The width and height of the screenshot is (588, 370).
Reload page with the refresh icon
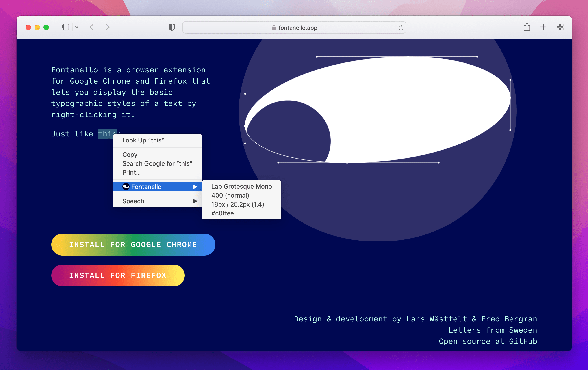point(400,28)
